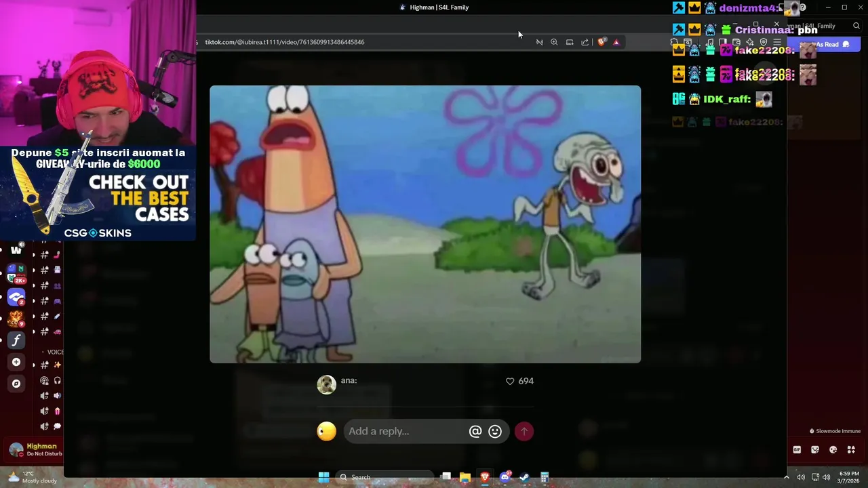Open Calculator from the taskbar
The image size is (868, 488).
(x=544, y=477)
